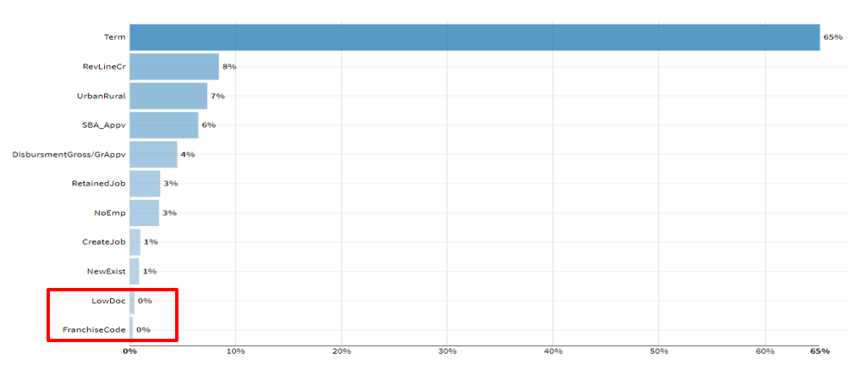Click the 'NoEmp' feature label

[110, 213]
